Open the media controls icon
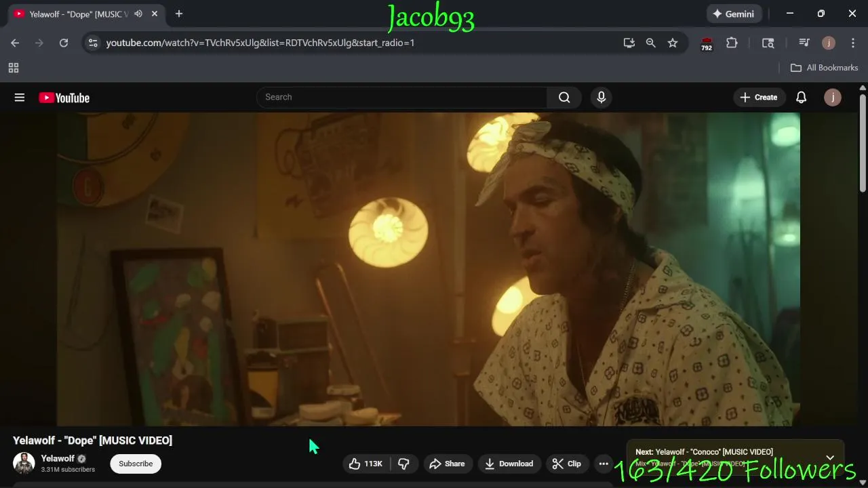This screenshot has height=488, width=868. pyautogui.click(x=804, y=43)
